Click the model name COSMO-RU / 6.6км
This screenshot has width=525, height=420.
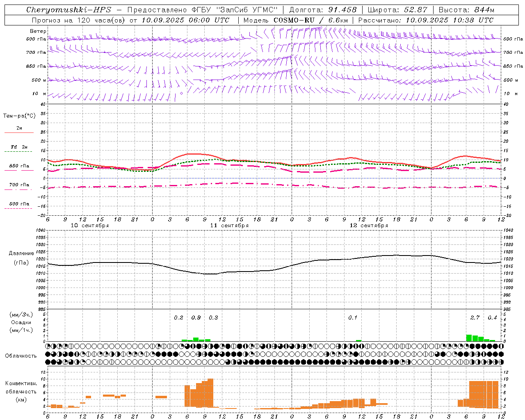click(x=310, y=20)
